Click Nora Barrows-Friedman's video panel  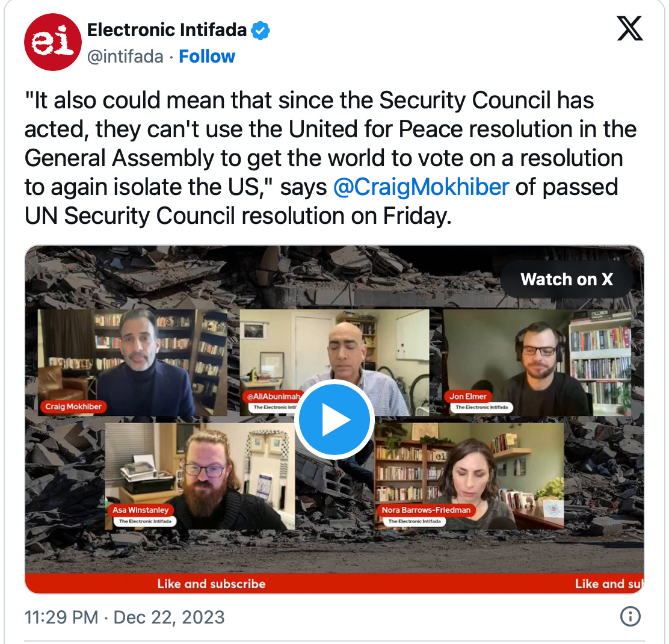click(469, 476)
